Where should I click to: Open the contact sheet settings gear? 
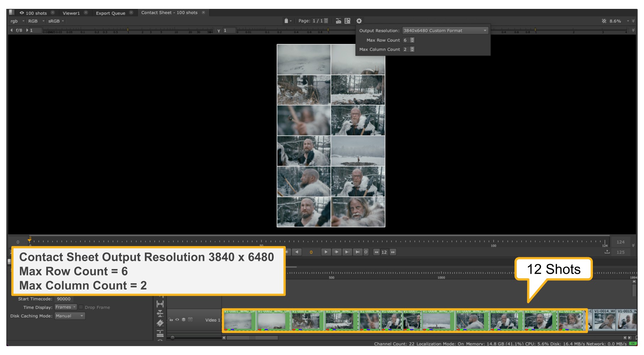[359, 21]
